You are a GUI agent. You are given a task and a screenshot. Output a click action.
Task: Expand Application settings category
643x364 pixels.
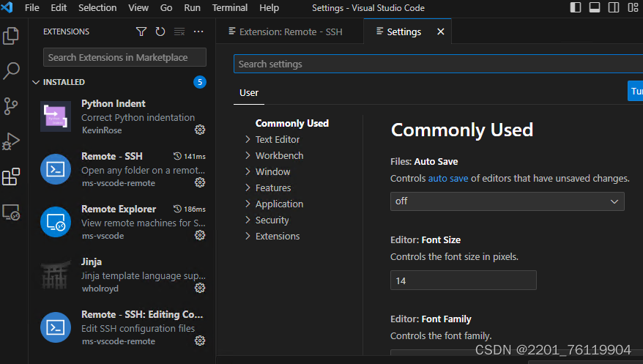pyautogui.click(x=248, y=204)
